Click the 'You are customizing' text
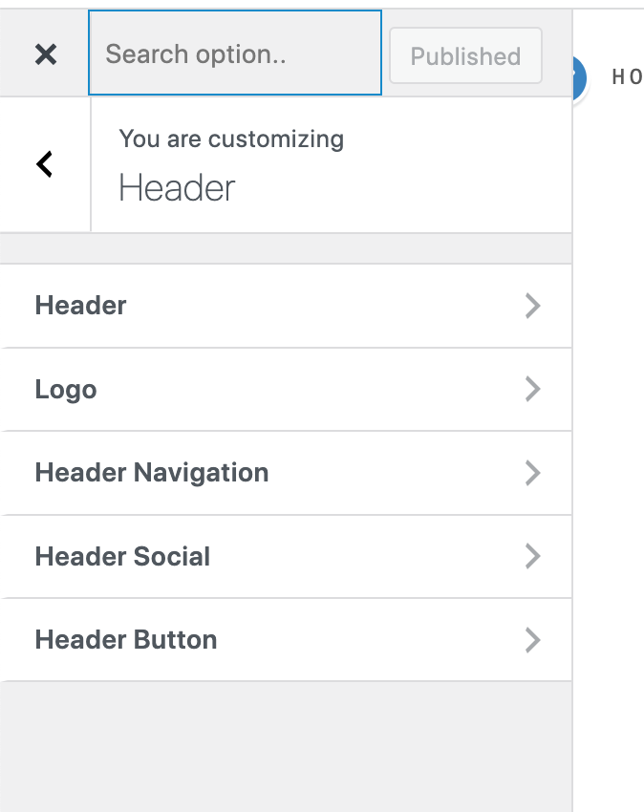The height and width of the screenshot is (812, 644). (x=231, y=139)
